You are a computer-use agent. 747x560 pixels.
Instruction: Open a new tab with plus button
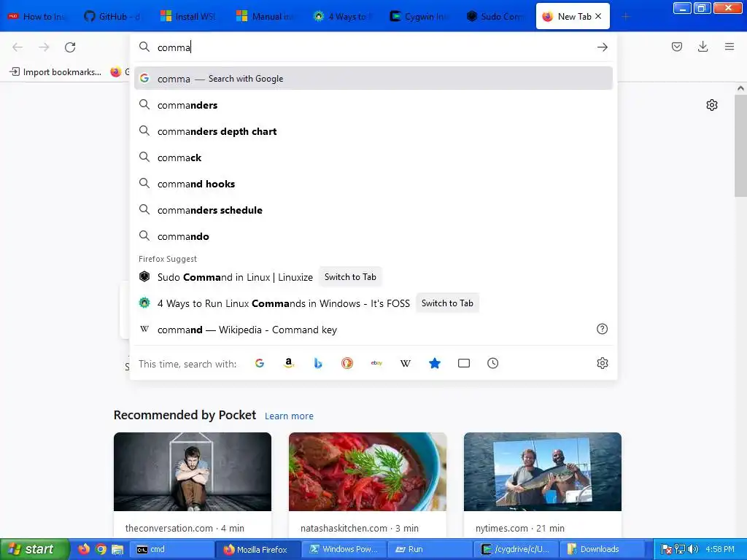point(625,17)
